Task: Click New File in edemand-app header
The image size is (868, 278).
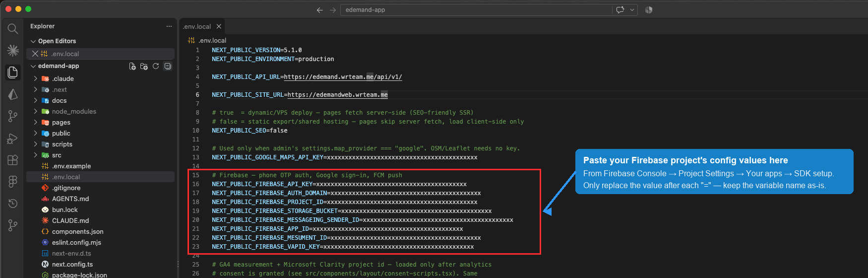Action: point(132,66)
